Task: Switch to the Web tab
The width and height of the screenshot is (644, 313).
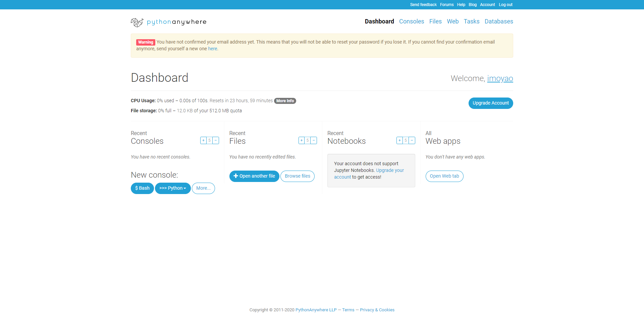Action: pos(453,21)
